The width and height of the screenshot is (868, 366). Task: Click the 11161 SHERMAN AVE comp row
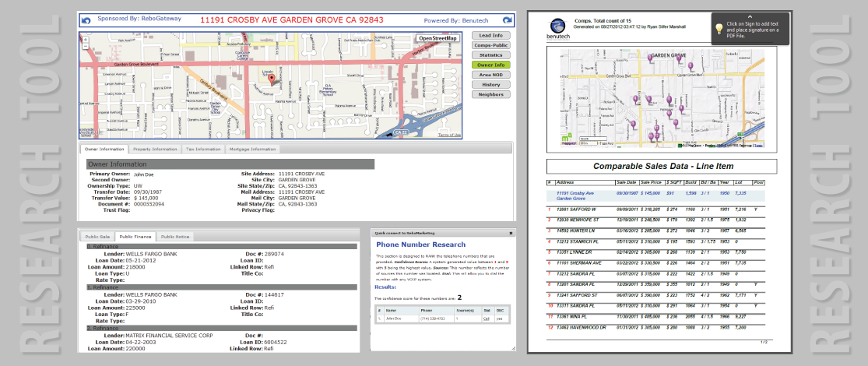[657, 263]
